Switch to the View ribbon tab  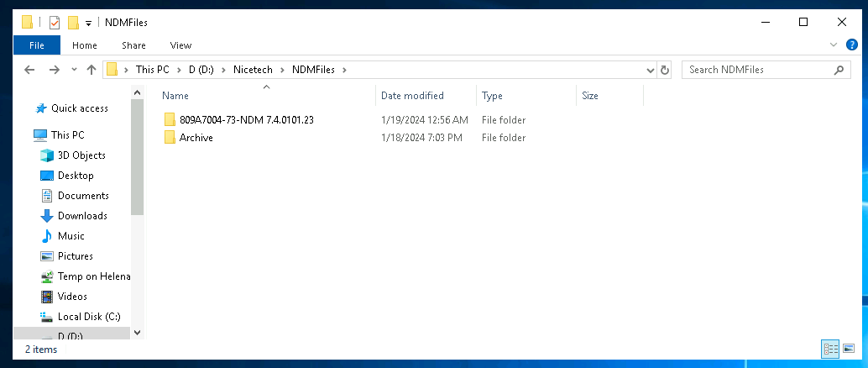(180, 45)
